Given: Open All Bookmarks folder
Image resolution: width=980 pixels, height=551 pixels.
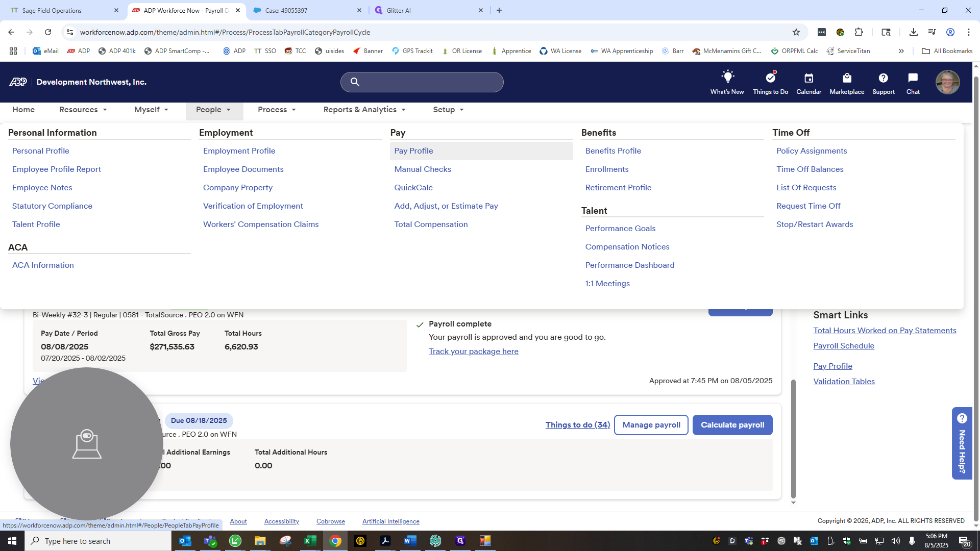Looking at the screenshot, I should [947, 51].
